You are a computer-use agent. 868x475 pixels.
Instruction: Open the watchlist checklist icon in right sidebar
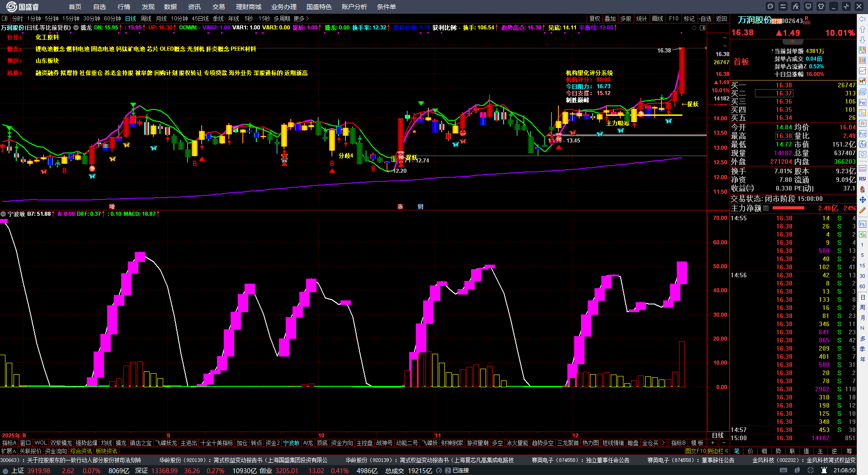click(863, 50)
